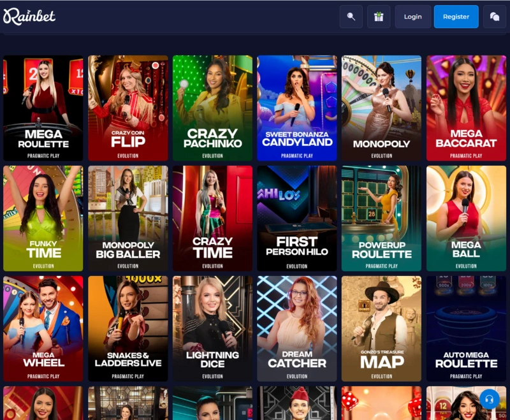This screenshot has width=510, height=420.
Task: Select the Monopoly live game
Action: 381,107
